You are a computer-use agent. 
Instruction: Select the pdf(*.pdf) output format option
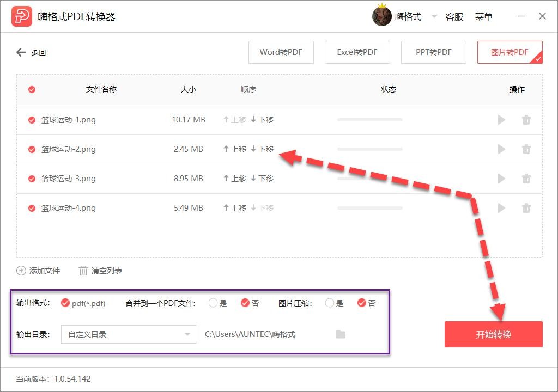[83, 303]
